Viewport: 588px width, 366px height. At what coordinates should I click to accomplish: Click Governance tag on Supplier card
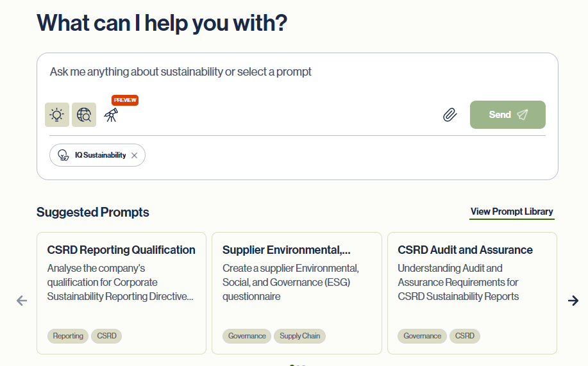tap(247, 336)
